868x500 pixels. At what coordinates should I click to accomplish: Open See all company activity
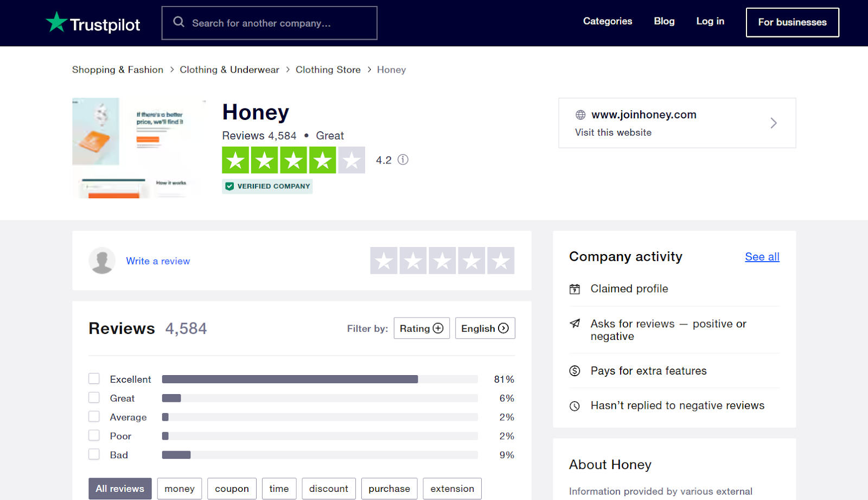click(x=762, y=257)
